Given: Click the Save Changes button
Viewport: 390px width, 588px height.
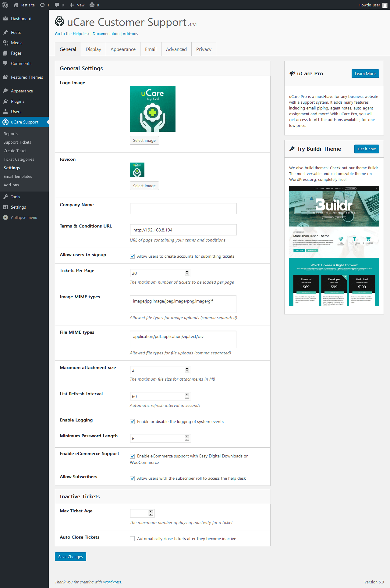Looking at the screenshot, I should (x=70, y=557).
